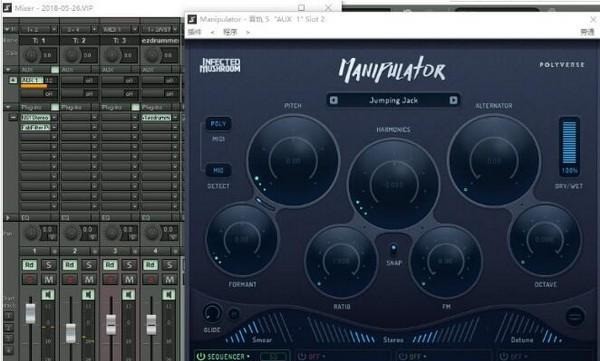This screenshot has width=600, height=361.
Task: Click the Alternator knob
Action: 494,160
